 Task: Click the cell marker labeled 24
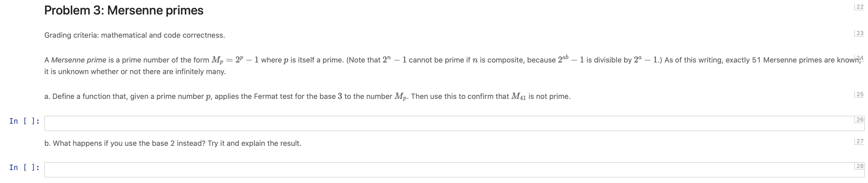tap(860, 58)
